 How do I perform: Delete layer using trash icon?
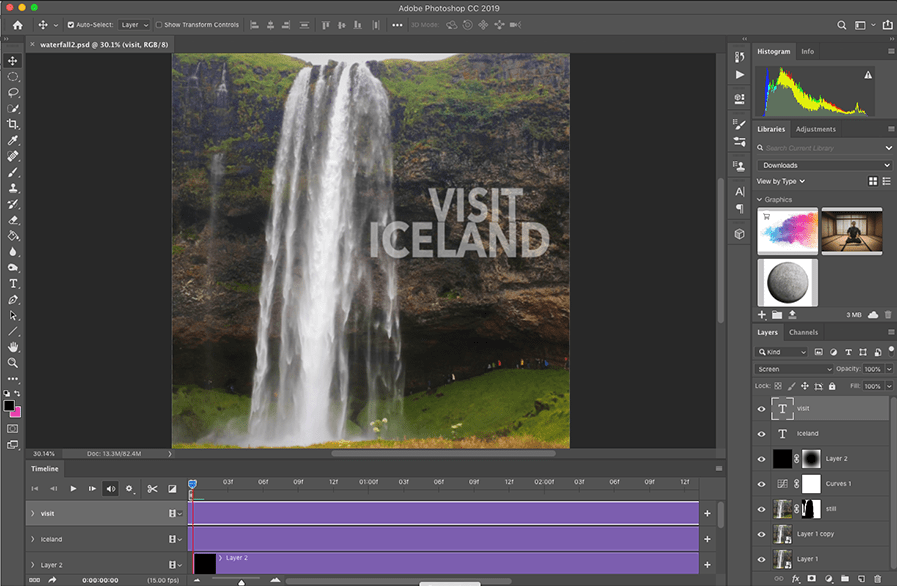click(x=877, y=578)
